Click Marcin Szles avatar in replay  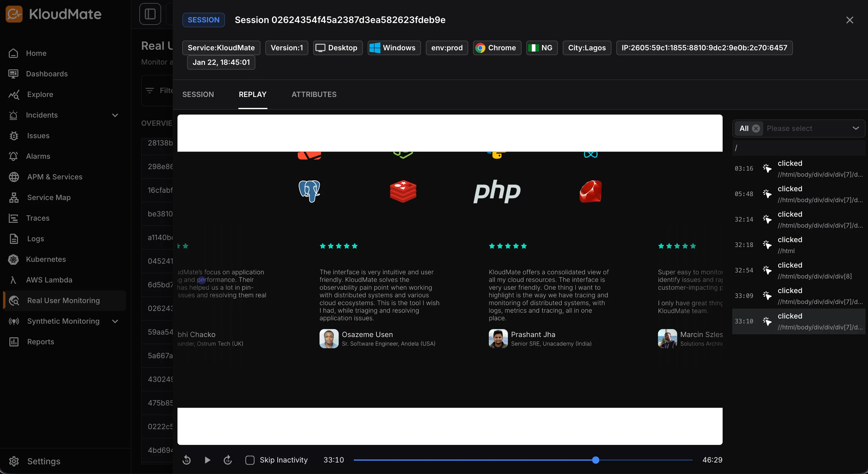[667, 339]
